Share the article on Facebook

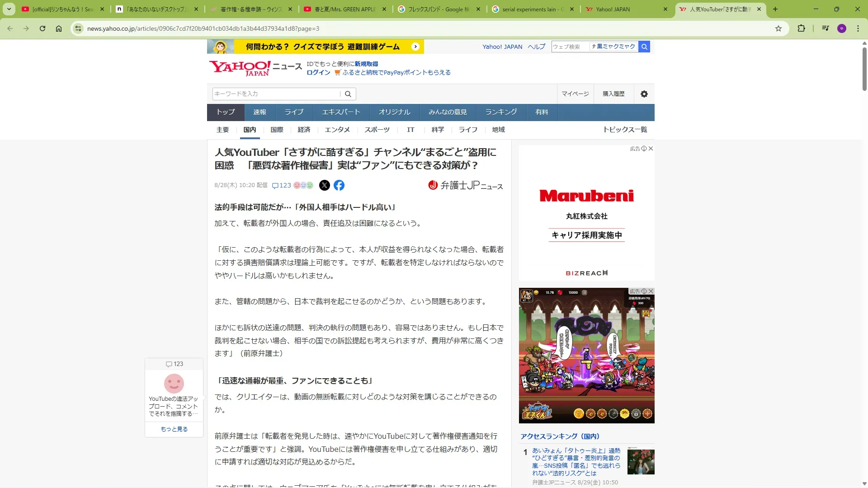point(339,185)
